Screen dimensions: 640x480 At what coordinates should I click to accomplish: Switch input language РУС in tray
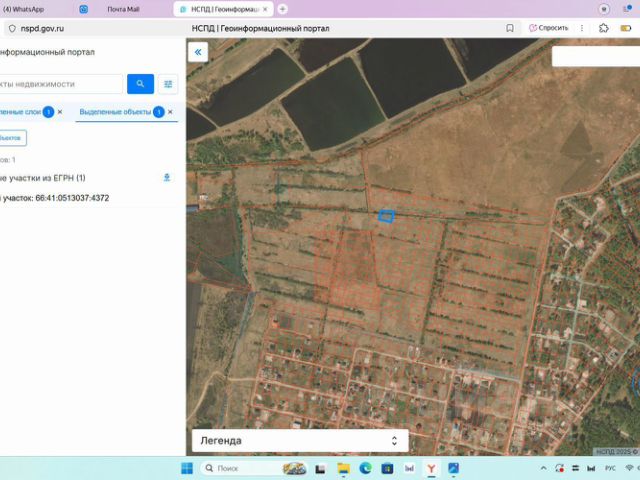[x=610, y=468]
